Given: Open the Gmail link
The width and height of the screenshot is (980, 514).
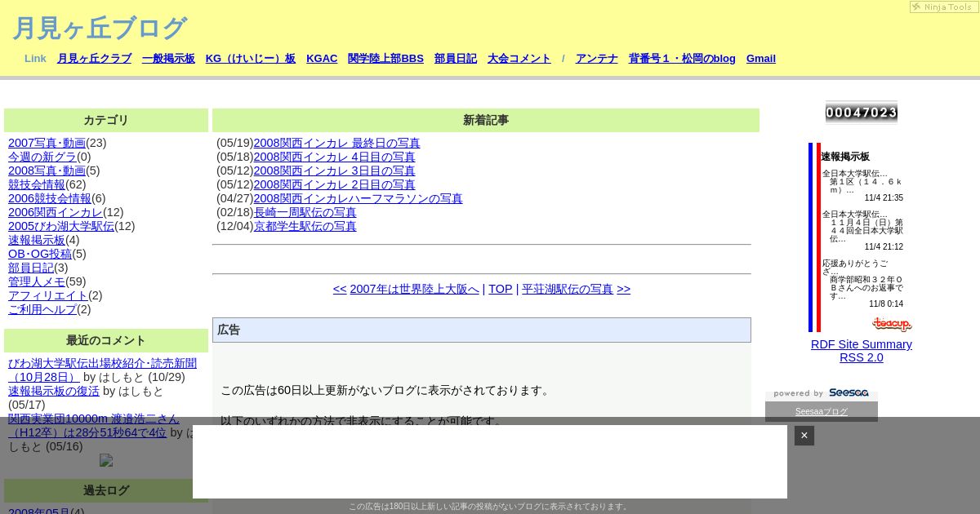Looking at the screenshot, I should click(x=761, y=59).
